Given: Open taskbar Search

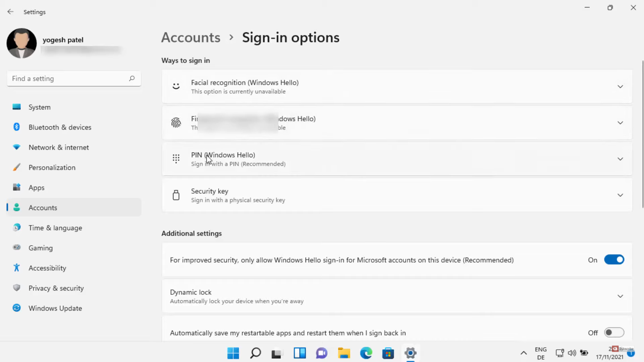Looking at the screenshot, I should (x=256, y=353).
